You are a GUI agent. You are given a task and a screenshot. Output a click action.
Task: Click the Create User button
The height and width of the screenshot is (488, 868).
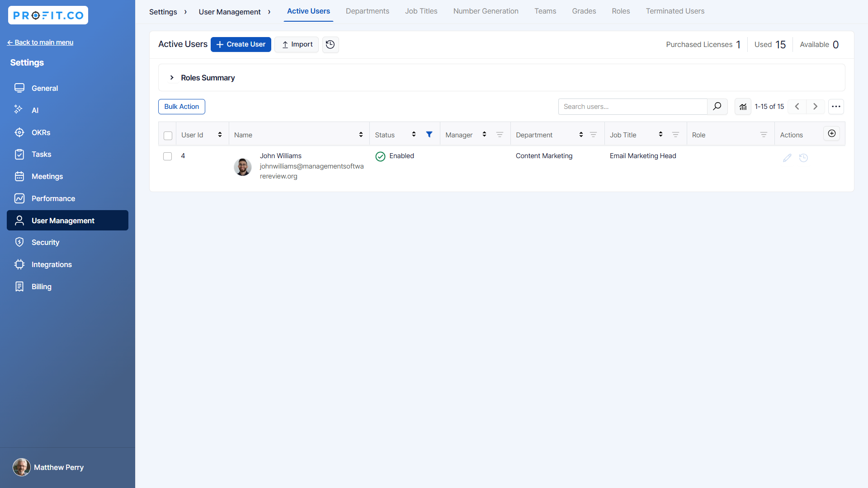241,44
